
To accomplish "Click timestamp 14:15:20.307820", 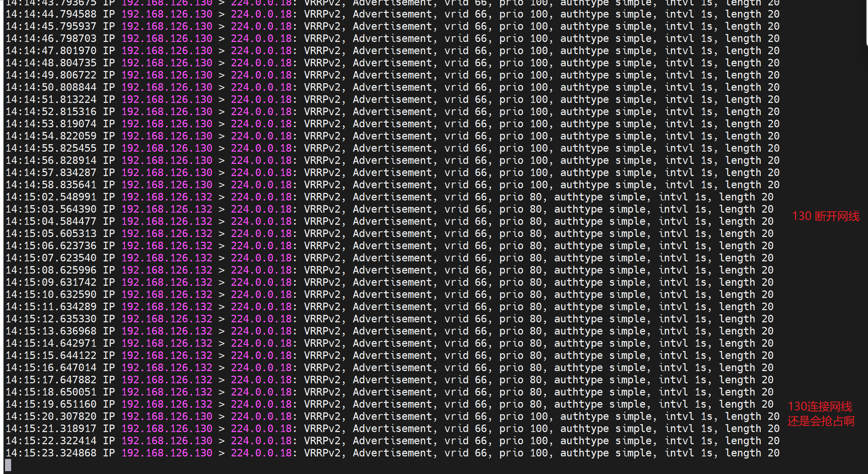I will coord(51,416).
